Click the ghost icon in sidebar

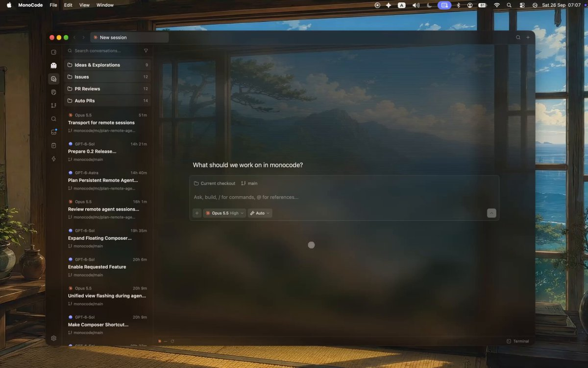[54, 66]
